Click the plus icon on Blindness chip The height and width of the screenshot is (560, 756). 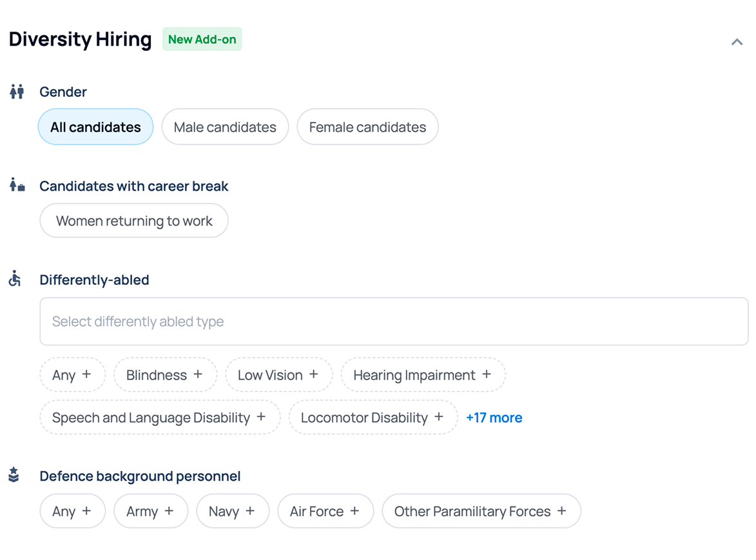pos(198,374)
